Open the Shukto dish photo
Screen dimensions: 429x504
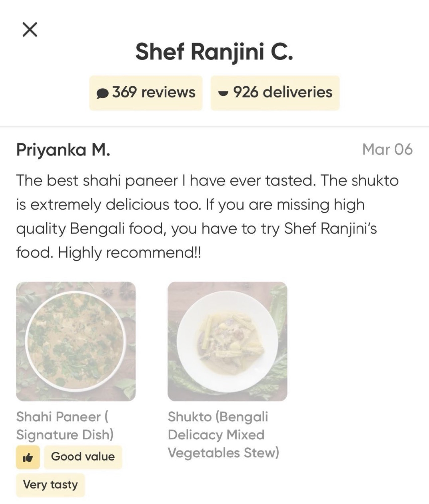click(227, 341)
